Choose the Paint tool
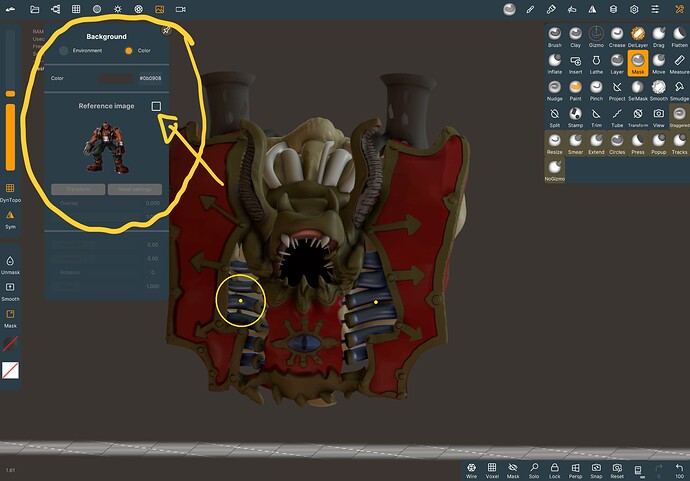 [575, 91]
